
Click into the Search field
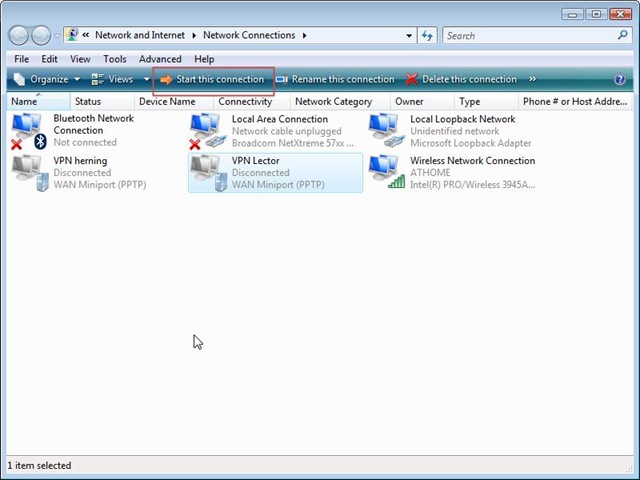click(531, 36)
